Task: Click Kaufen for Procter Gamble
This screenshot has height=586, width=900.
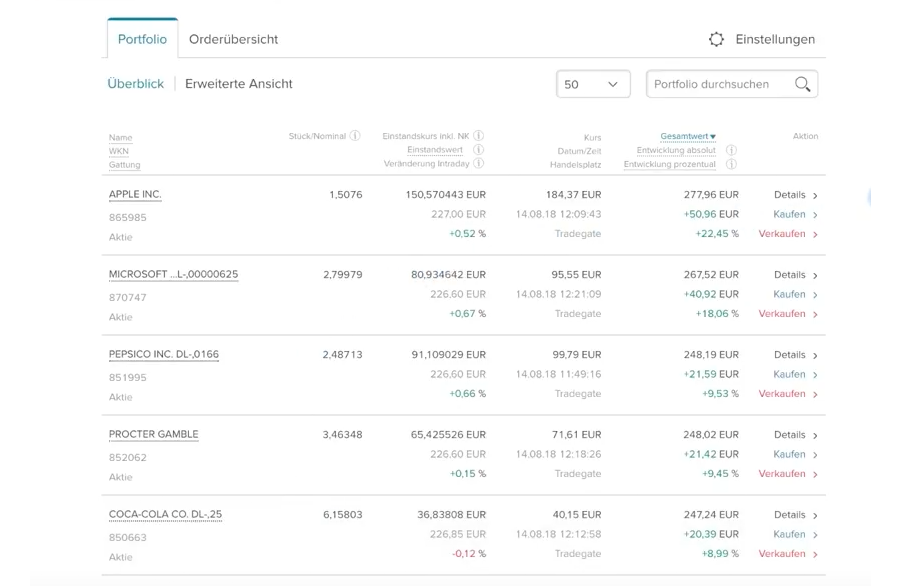Action: click(796, 455)
